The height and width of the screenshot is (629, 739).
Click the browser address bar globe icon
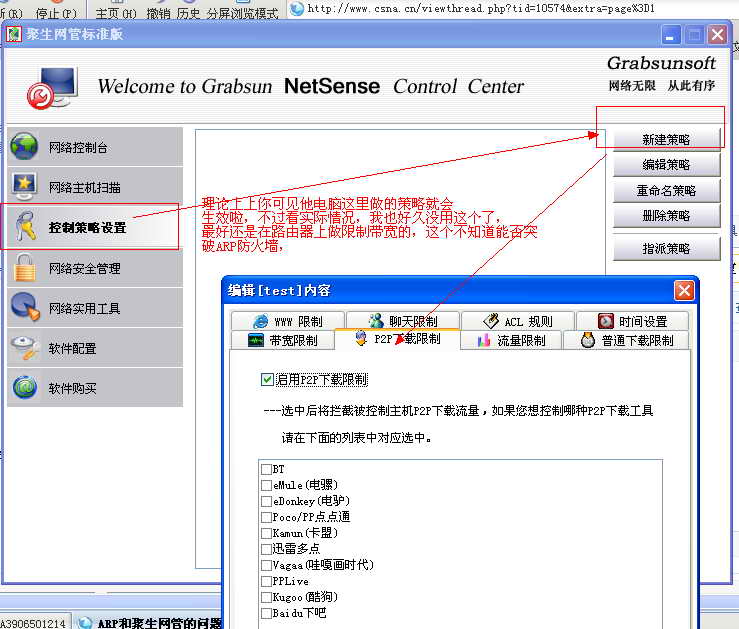point(296,8)
